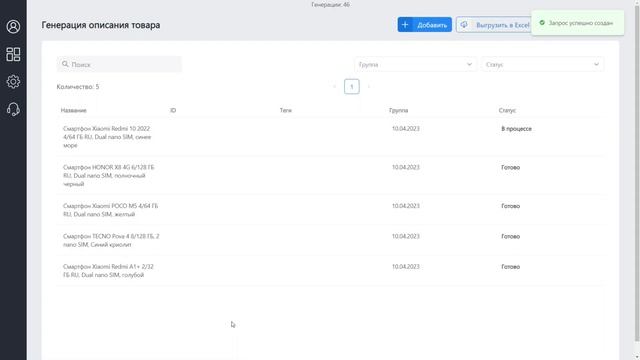The width and height of the screenshot is (640, 360).
Task: Open Xiaomi Redmi 10 2022 row
Action: [331, 137]
